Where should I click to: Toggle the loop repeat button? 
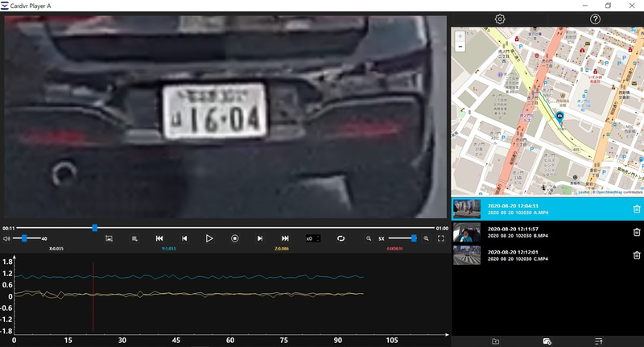[341, 238]
